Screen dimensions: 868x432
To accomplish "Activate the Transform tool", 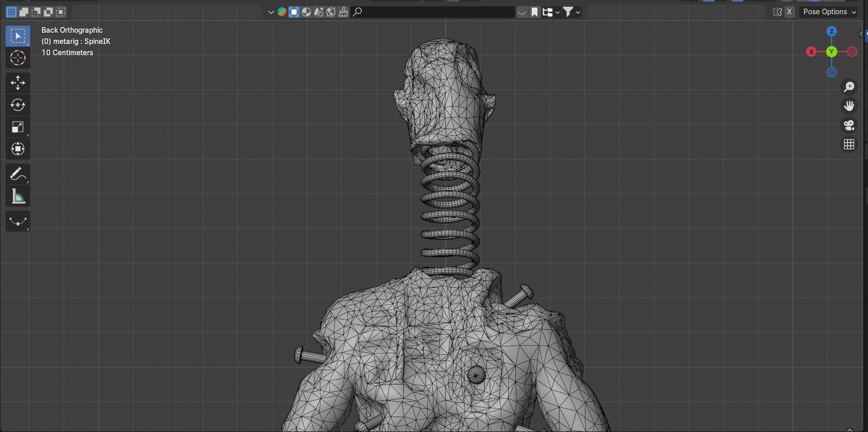I will click(18, 149).
